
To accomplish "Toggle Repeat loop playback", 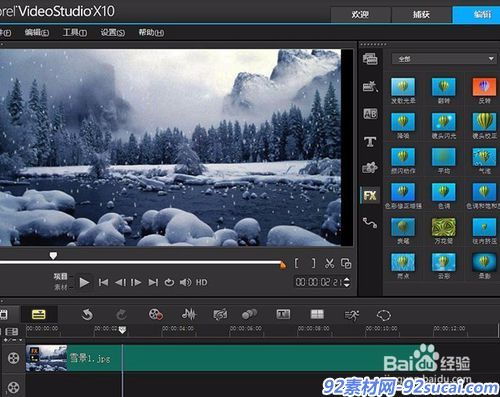I will coord(169,282).
